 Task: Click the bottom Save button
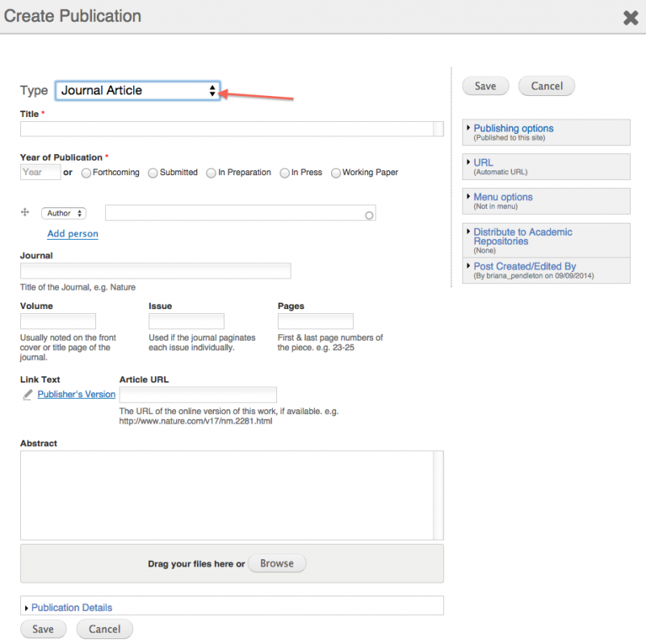point(44,629)
